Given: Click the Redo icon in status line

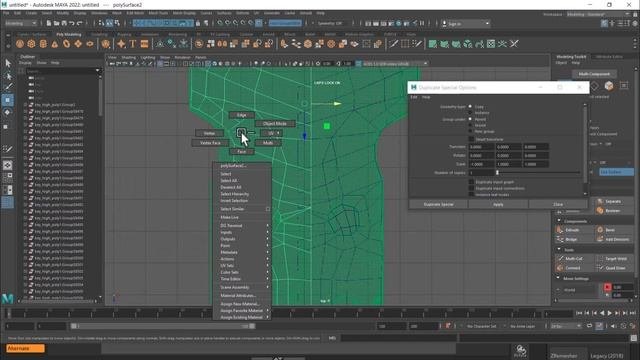Looking at the screenshot, I should point(80,23).
